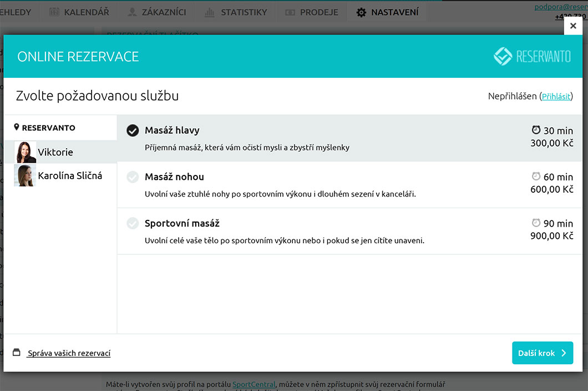588x391 pixels.
Task: Open the Statistiky tab
Action: click(x=235, y=12)
